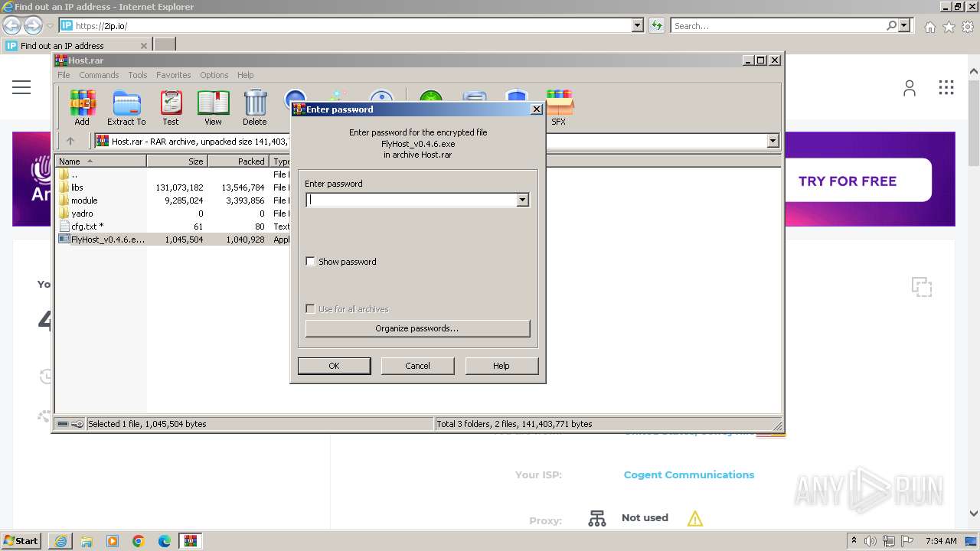Open the IE Tools gear icon
Viewport: 980px width, 551px height.
tap(968, 27)
